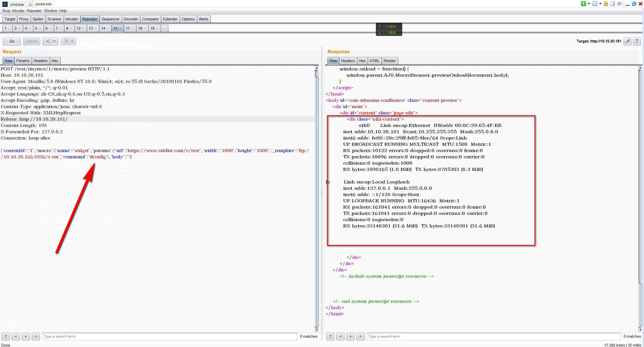Switch to the Extender tool tab
This screenshot has height=347, width=644.
click(170, 19)
